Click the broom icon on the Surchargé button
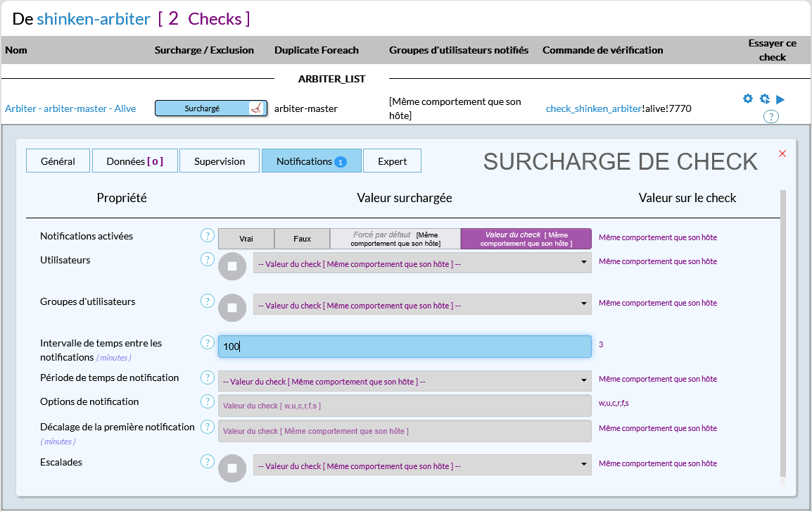Viewport: 812px width, 512px height. pos(258,108)
